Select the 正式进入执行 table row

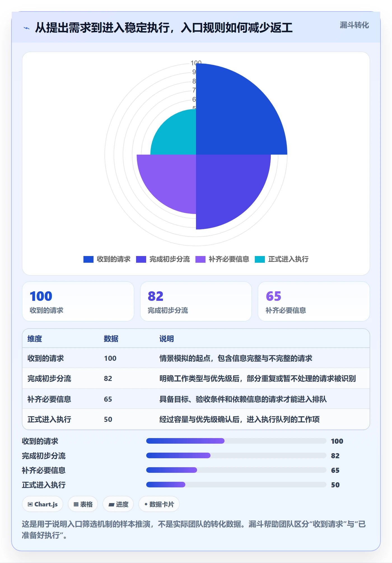196,419
